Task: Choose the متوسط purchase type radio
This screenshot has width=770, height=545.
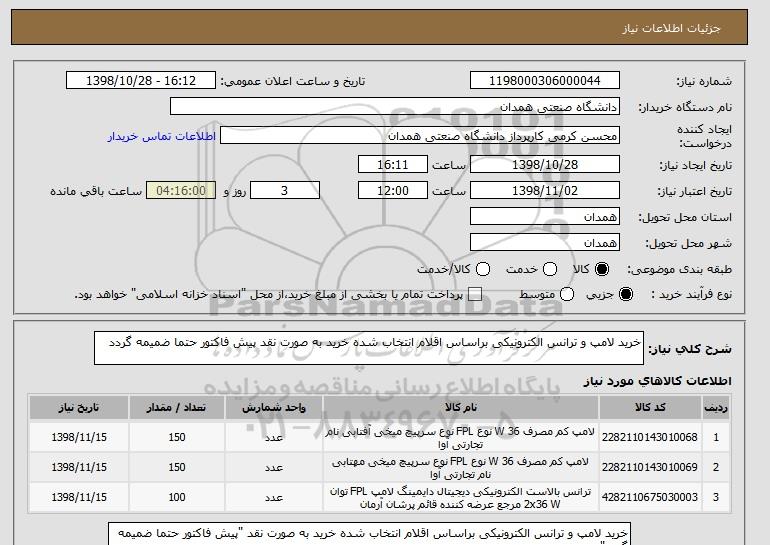Action: pos(567,294)
